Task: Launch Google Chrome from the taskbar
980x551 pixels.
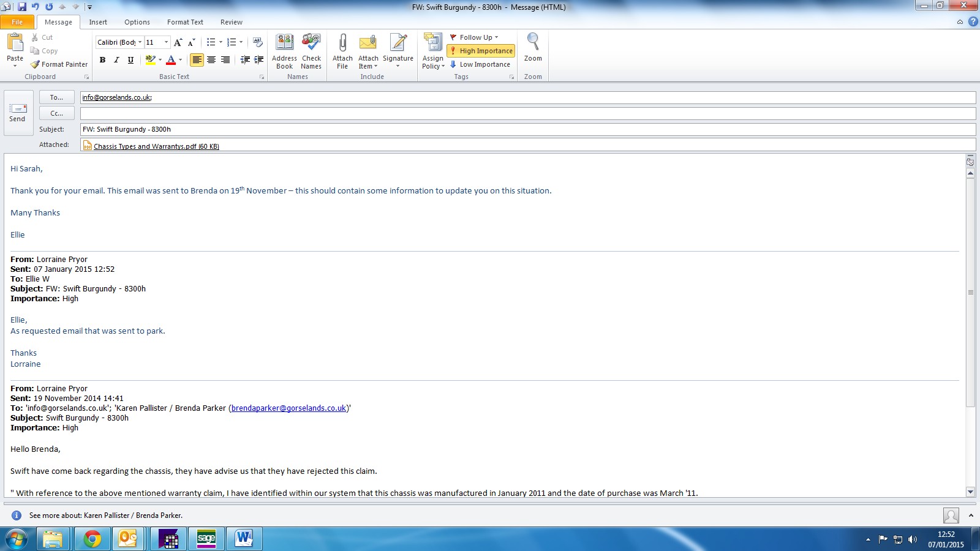Action: click(92, 539)
